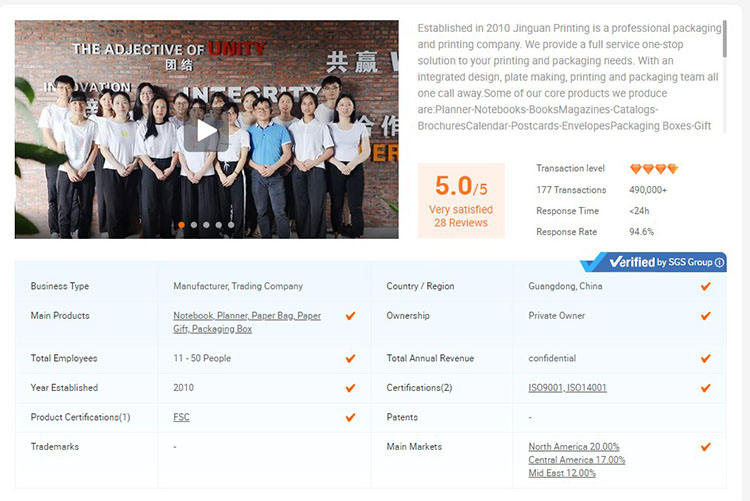Click the verified checkmark for Certifications(2)
Viewport: 750px width, 501px height.
(706, 388)
